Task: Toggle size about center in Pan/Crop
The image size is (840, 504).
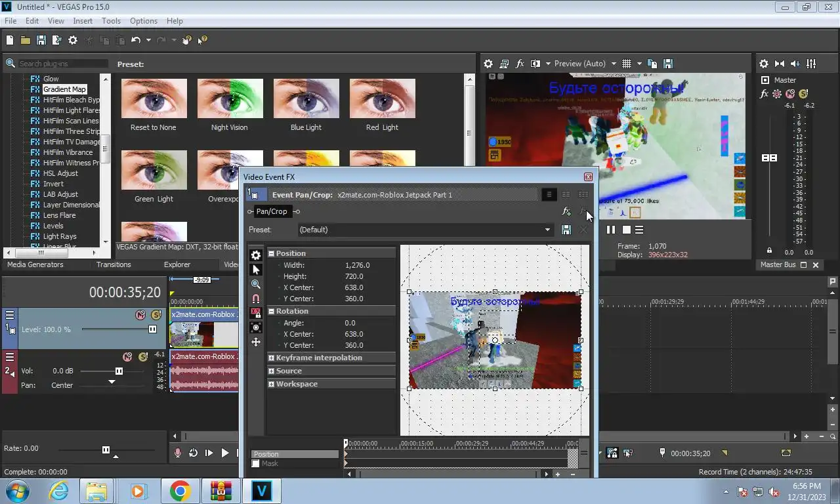Action: click(256, 327)
